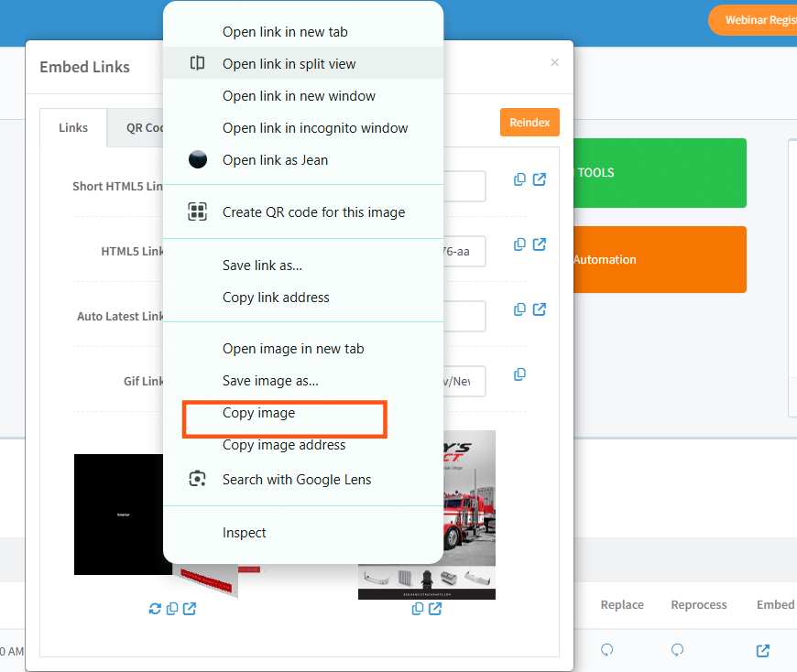Click the Webinar Registration button
Screen dimensions: 797x672
click(x=756, y=20)
